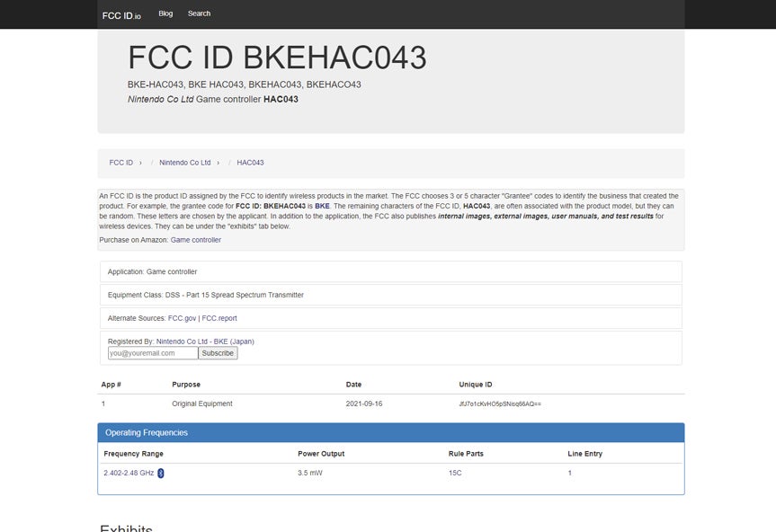776x532 pixels.
Task: Open Nintendo Co Ltd breadcrumb link
Action: 184,163
